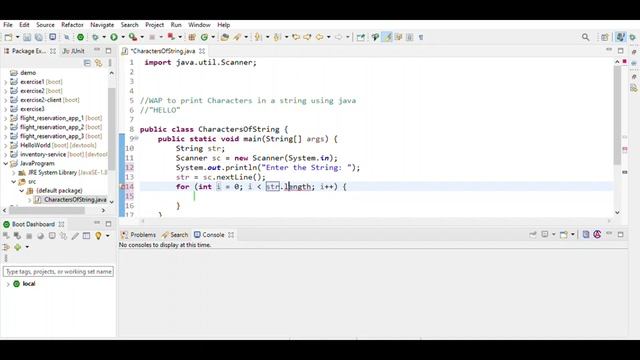The width and height of the screenshot is (640, 360).
Task: Click the Save All toolbar icon
Action: (x=38, y=37)
